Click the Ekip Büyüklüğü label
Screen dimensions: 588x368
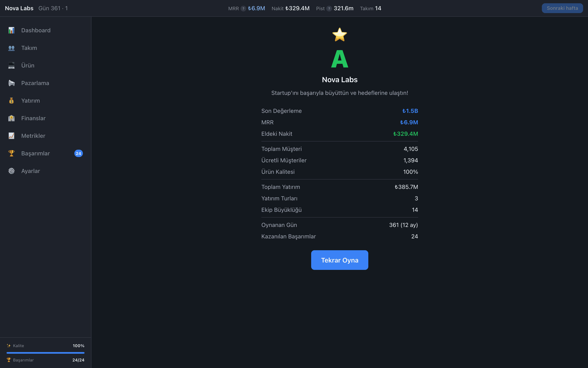click(x=281, y=210)
